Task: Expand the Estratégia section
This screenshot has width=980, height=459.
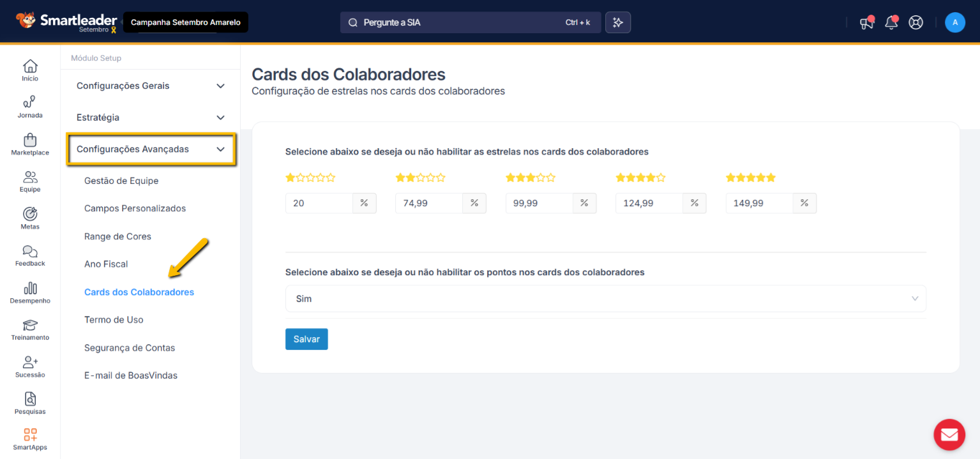Action: (x=151, y=117)
